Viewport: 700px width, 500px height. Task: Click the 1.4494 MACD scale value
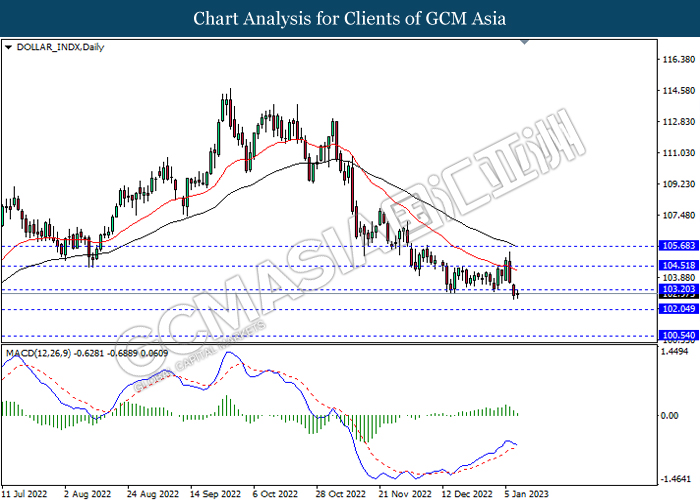[x=674, y=352]
